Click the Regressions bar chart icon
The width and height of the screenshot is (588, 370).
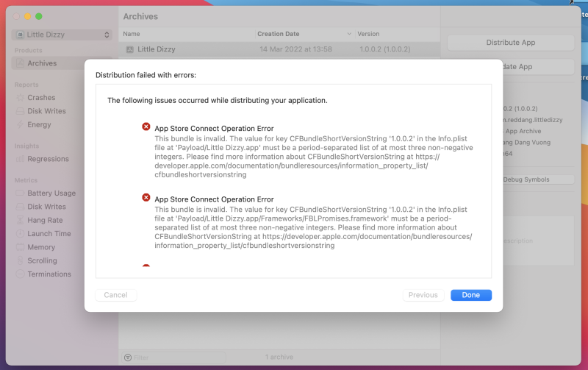point(21,159)
